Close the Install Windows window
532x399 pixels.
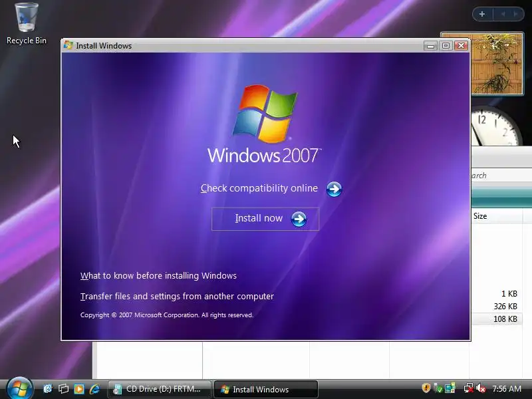click(x=462, y=45)
